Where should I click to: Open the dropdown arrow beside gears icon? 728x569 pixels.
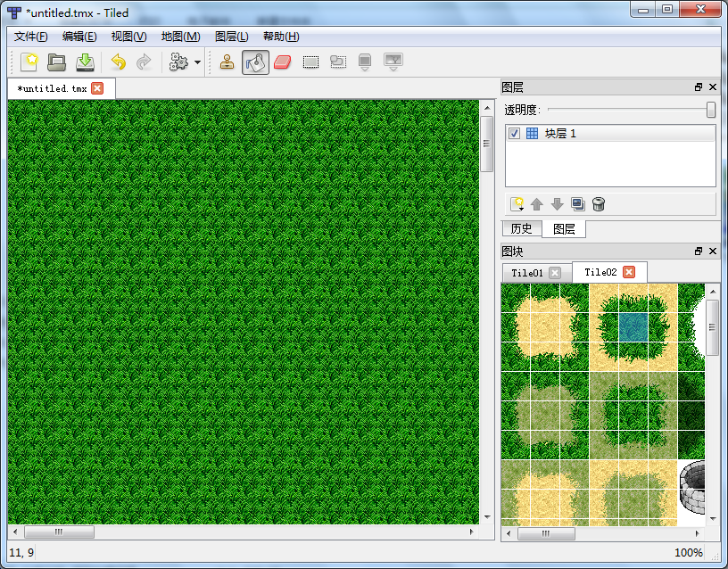pyautogui.click(x=197, y=62)
